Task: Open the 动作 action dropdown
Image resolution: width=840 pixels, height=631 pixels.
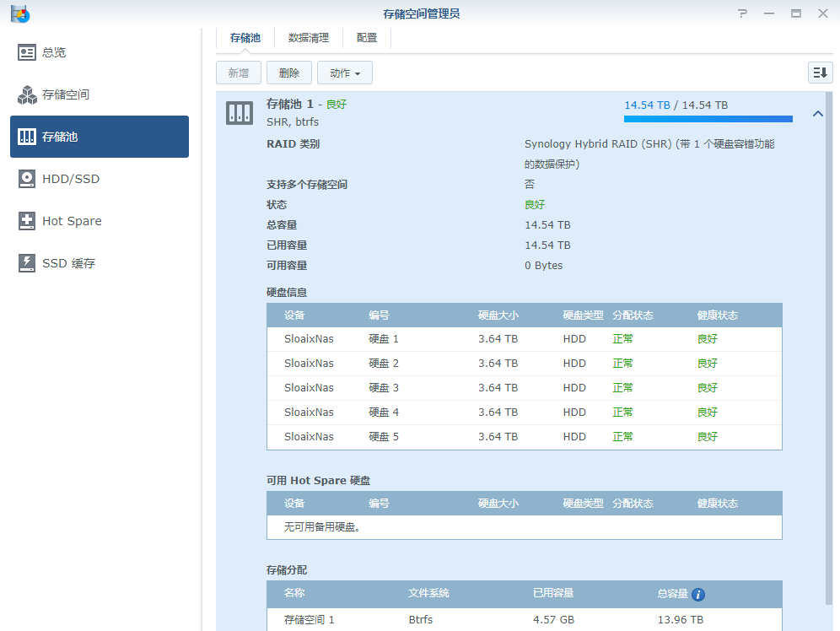Action: pyautogui.click(x=344, y=73)
